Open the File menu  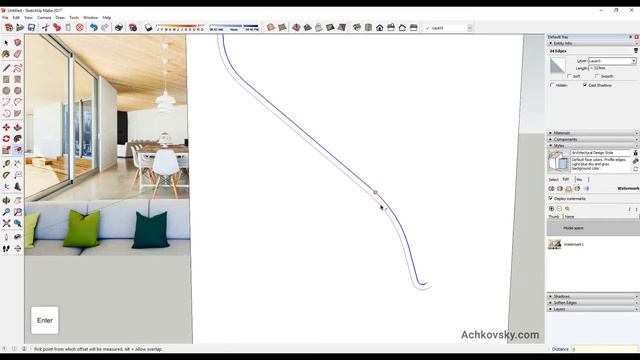(5, 18)
